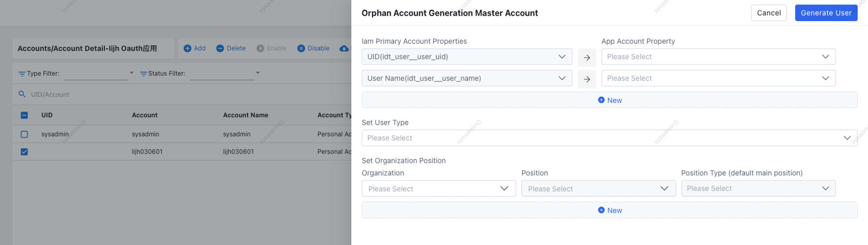Click the Generate User button
Image resolution: width=868 pixels, height=245 pixels.
pos(826,13)
